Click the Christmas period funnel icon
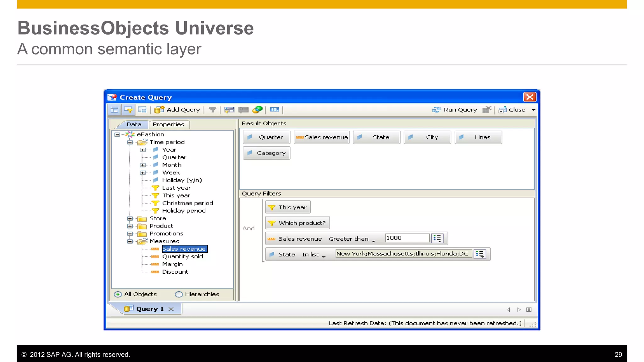 (155, 203)
